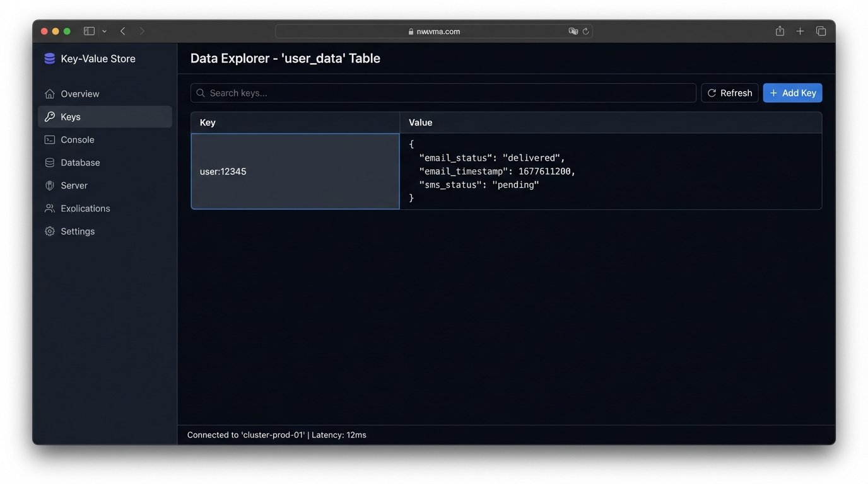Select the Overview navigation item
The height and width of the screenshot is (484, 868).
79,93
